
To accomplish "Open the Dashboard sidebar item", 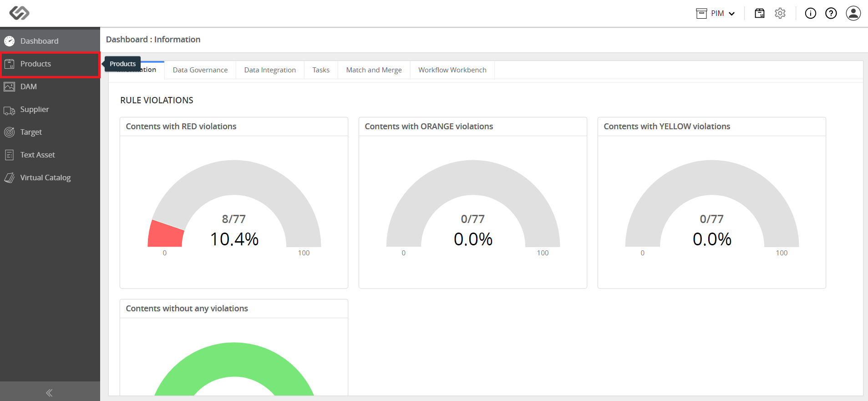I will click(x=50, y=41).
